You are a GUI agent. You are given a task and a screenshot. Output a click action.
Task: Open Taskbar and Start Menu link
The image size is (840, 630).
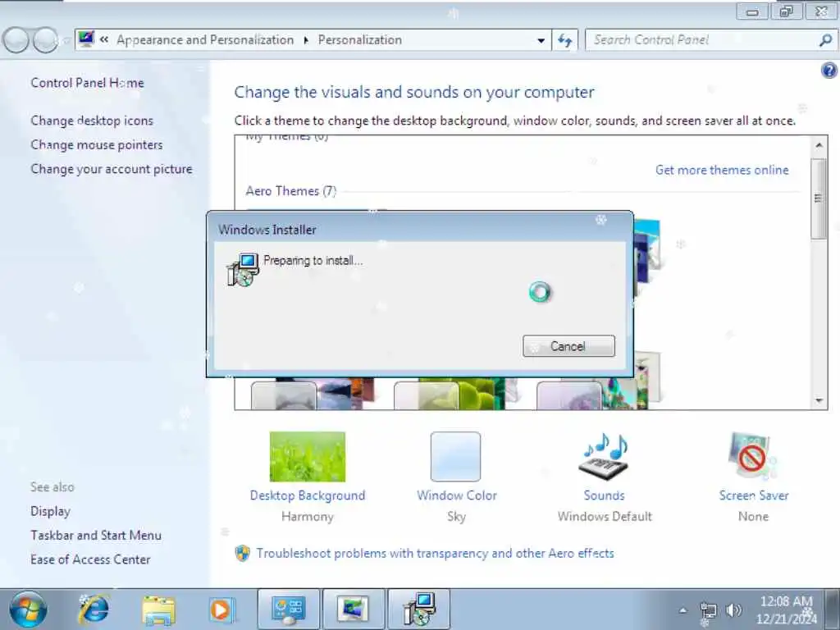96,535
